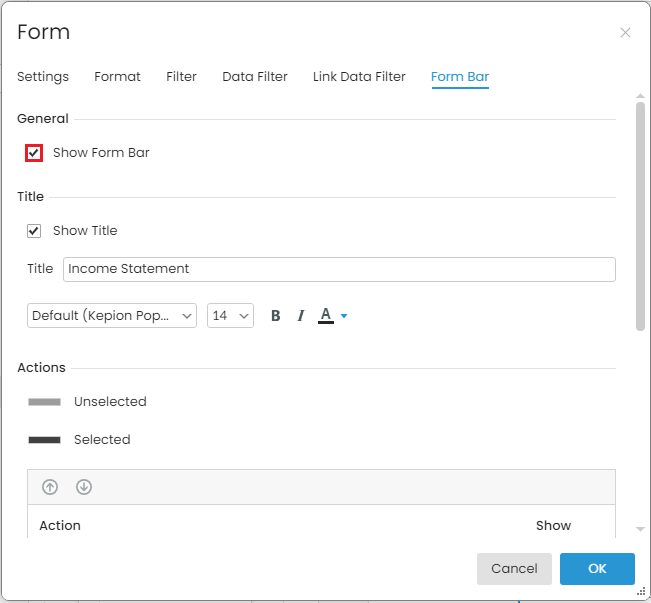The height and width of the screenshot is (603, 651).
Task: Switch to the Format tab
Action: click(117, 76)
